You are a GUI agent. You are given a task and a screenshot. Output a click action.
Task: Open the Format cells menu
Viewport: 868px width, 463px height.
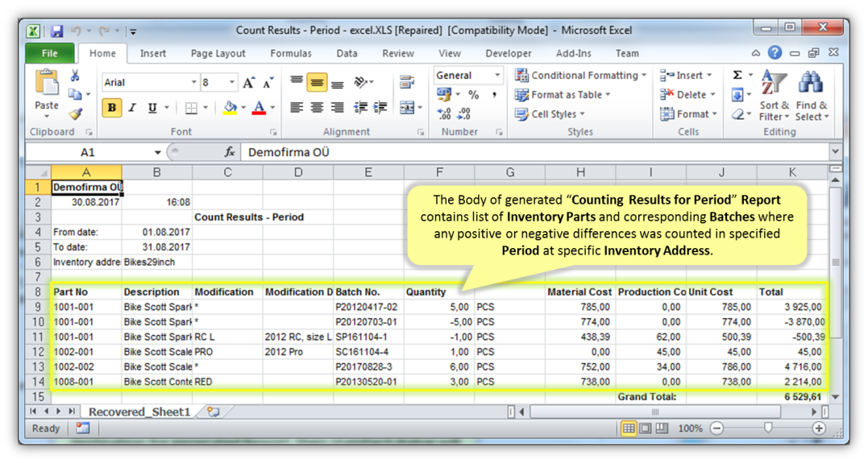[x=688, y=114]
